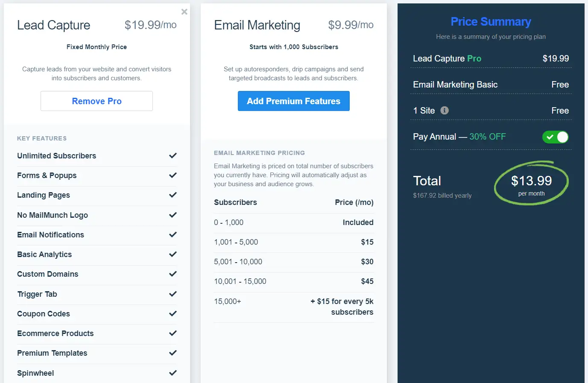The height and width of the screenshot is (383, 588).
Task: Click the Coupon Codes checkmark icon
Action: [x=173, y=314]
